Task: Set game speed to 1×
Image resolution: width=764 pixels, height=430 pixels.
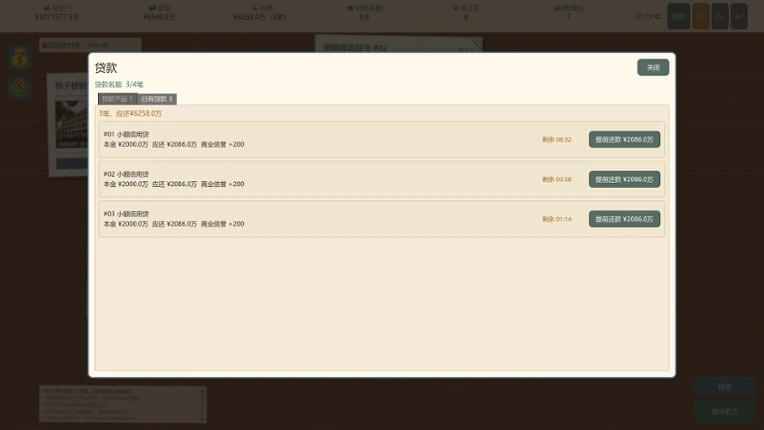Action: 701,17
